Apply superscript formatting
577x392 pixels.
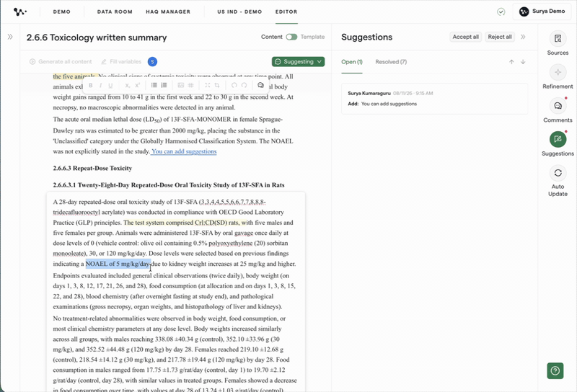tap(137, 85)
